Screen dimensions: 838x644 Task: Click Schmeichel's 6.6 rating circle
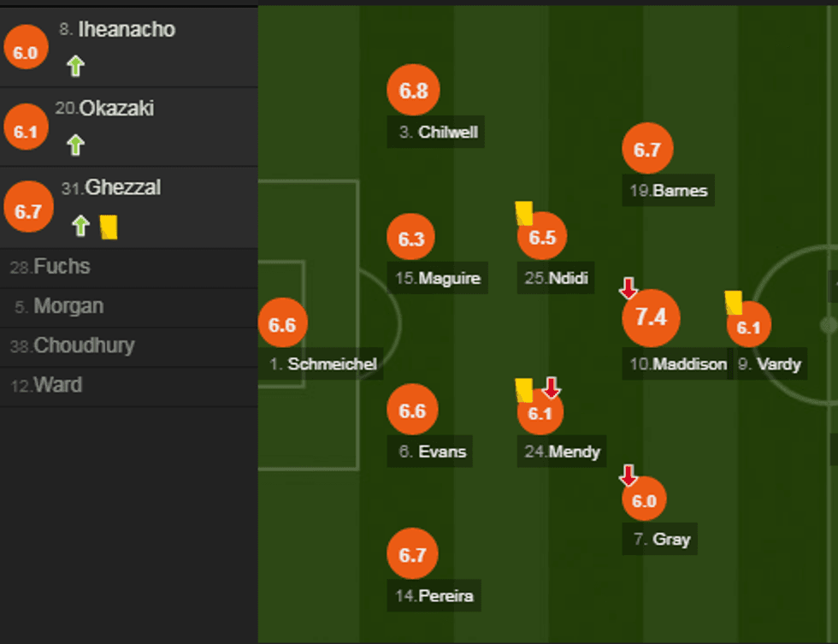pyautogui.click(x=282, y=325)
